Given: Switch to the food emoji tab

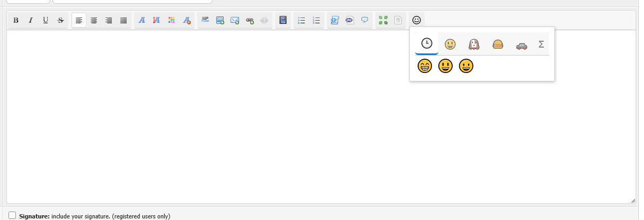Looking at the screenshot, I should 497,44.
